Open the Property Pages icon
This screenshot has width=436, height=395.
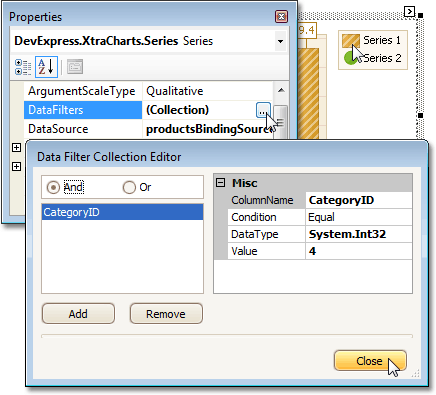75,67
